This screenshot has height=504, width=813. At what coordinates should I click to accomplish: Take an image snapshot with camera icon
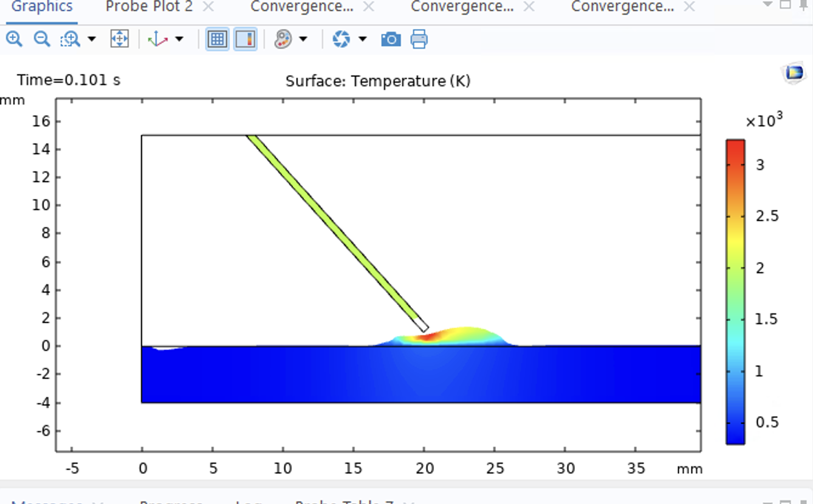tap(391, 39)
